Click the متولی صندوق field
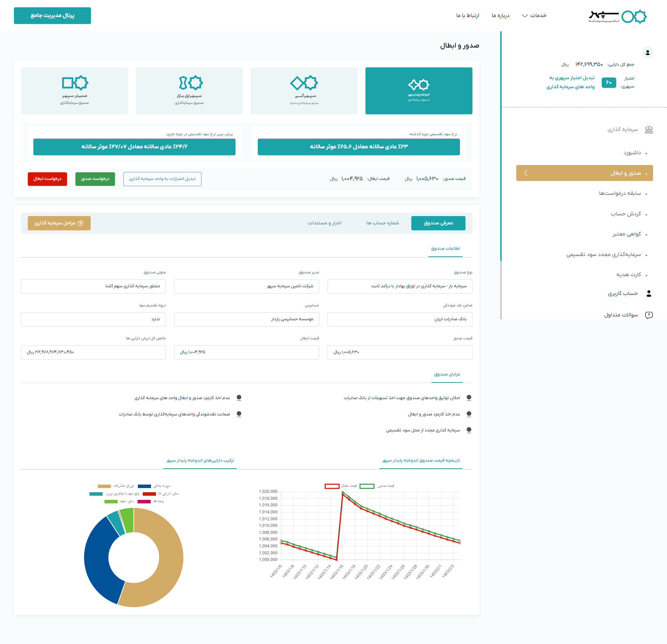Screen dimensions: 667x644 tap(93, 286)
